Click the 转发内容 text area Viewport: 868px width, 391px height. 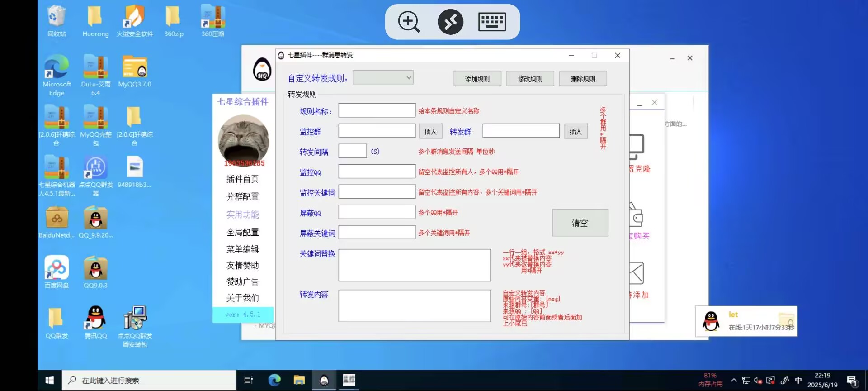click(414, 306)
